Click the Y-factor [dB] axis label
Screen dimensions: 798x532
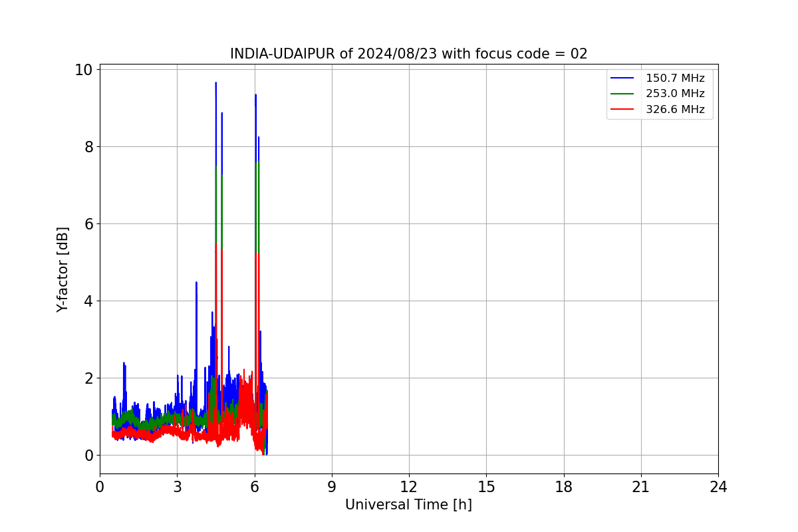tap(63, 269)
